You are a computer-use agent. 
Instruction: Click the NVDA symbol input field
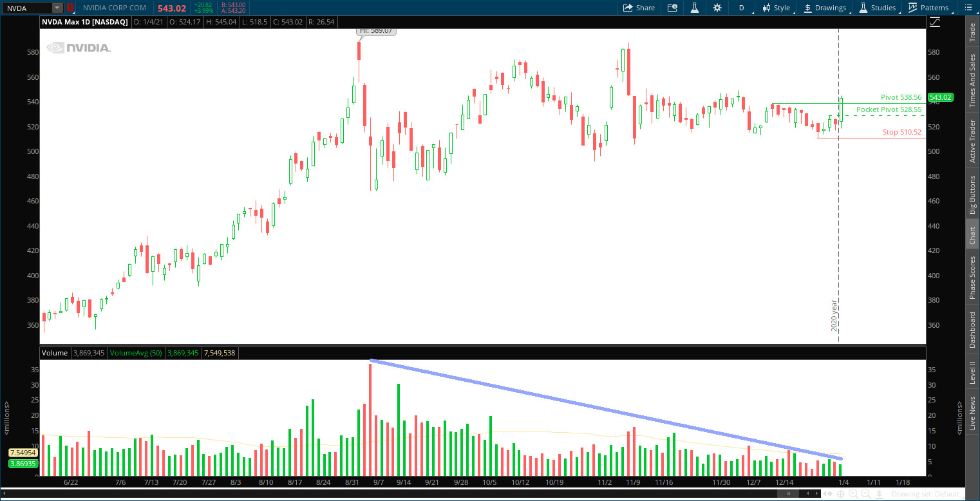[x=26, y=8]
